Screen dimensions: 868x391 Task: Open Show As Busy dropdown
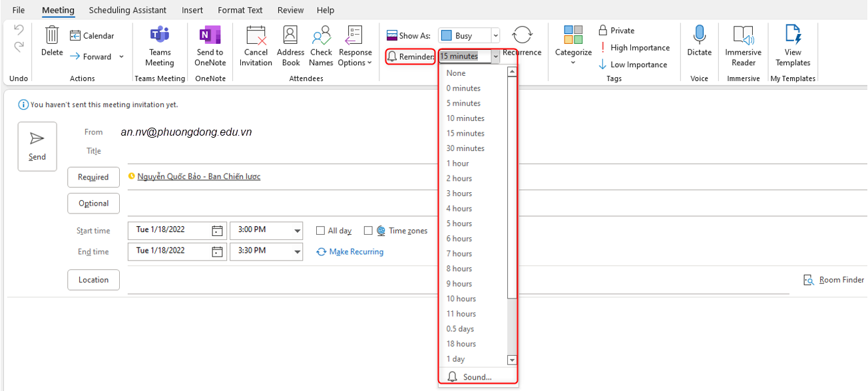click(495, 36)
